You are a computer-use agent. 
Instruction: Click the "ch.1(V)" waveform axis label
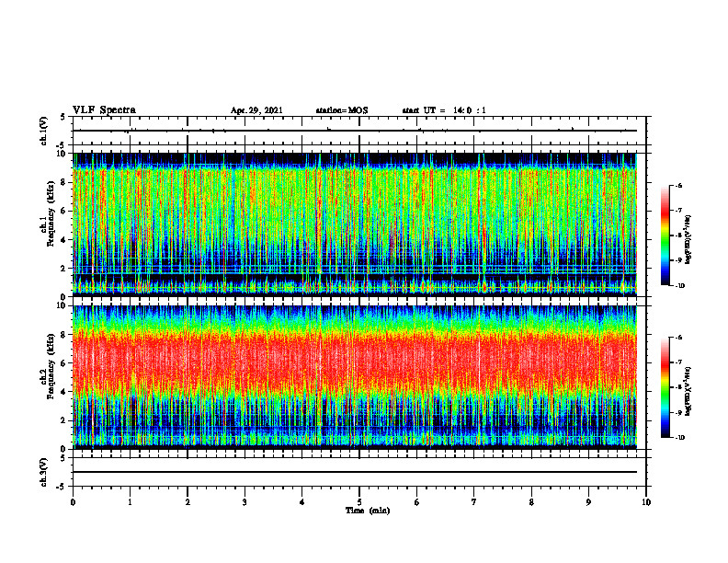(43, 131)
